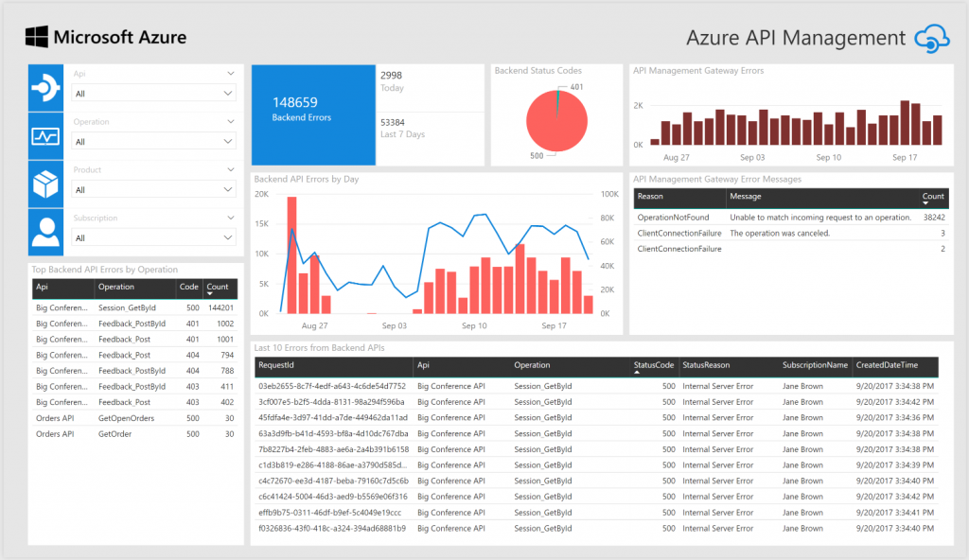This screenshot has width=969, height=560.
Task: Sort by Count in Top Backend Errors table
Action: pos(218,287)
